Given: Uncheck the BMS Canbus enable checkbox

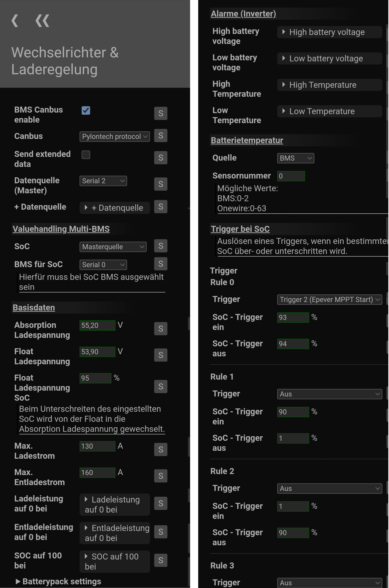Looking at the screenshot, I should [x=86, y=110].
